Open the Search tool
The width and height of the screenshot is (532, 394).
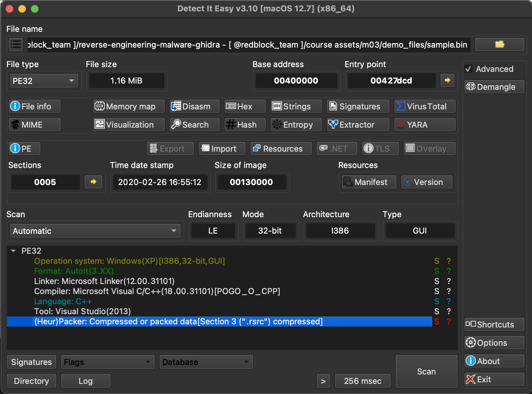pyautogui.click(x=194, y=125)
